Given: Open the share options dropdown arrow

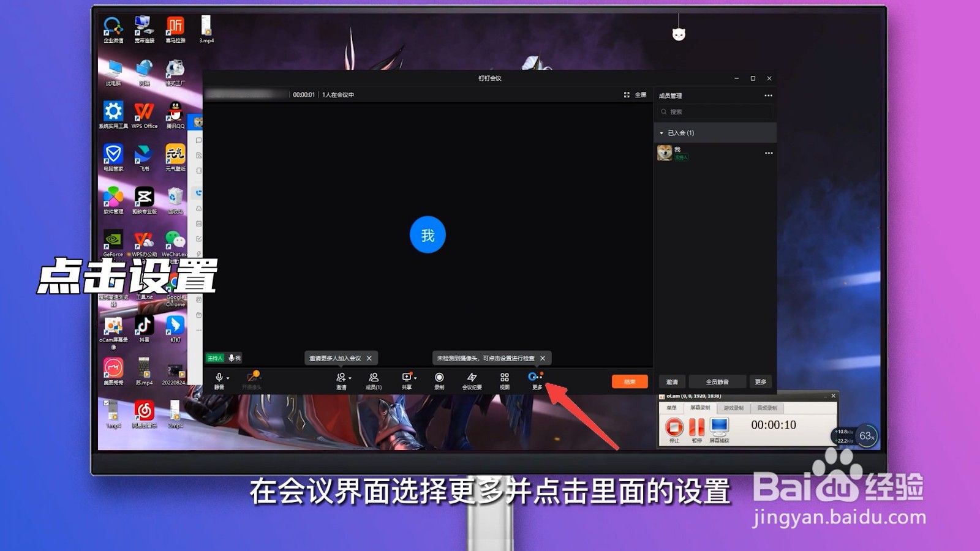Looking at the screenshot, I should click(x=414, y=377).
